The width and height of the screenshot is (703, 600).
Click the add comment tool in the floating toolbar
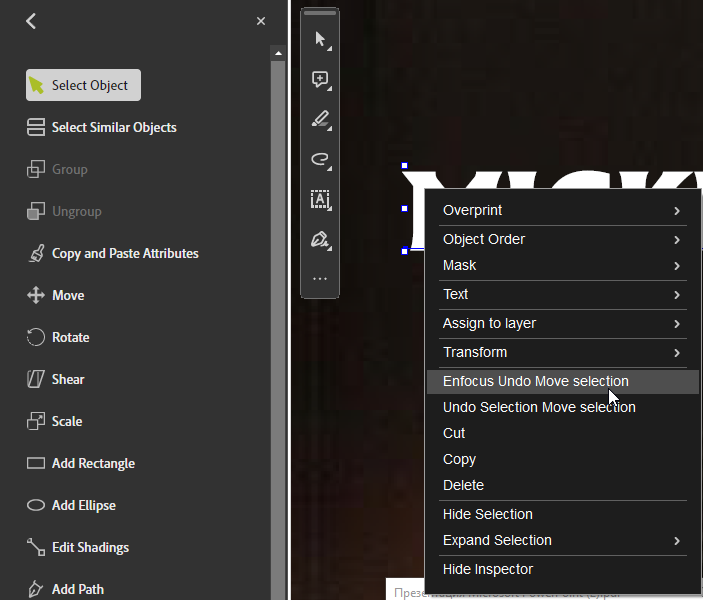click(321, 81)
